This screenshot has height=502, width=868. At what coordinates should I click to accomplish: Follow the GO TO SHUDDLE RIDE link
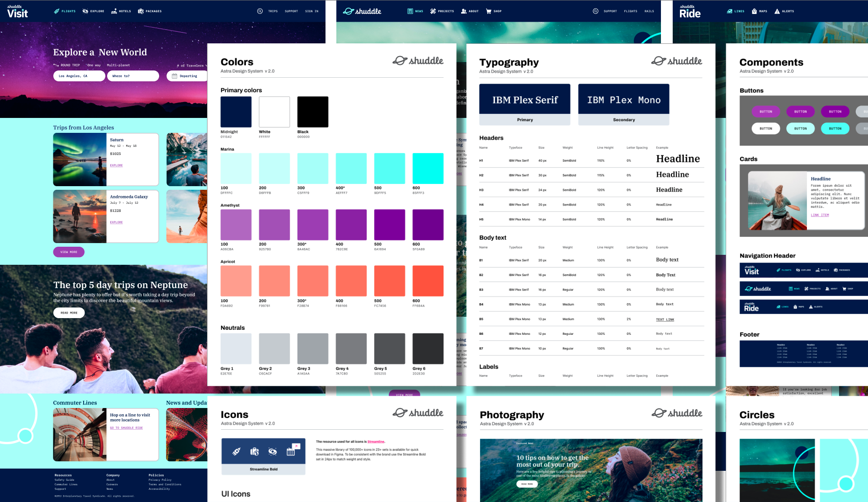point(126,428)
